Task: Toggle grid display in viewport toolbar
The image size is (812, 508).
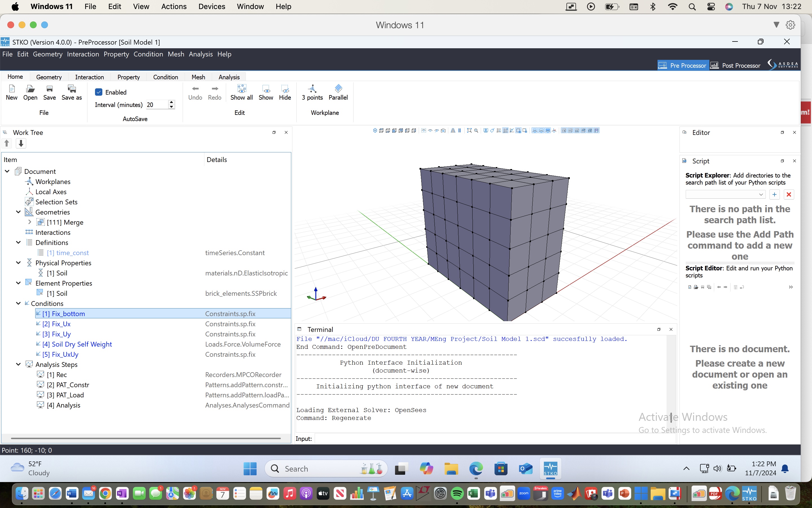Action: [506, 131]
